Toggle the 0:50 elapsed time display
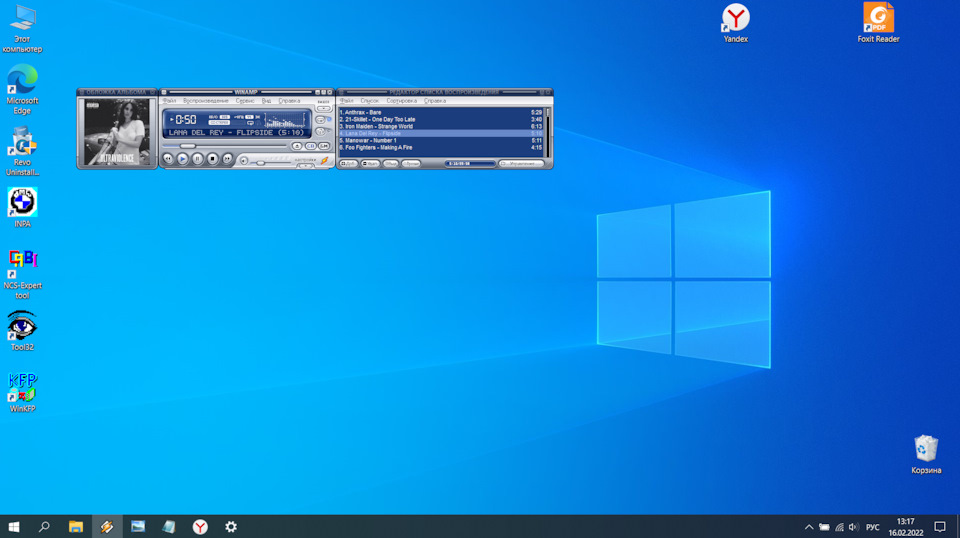960x538 pixels. click(186, 119)
